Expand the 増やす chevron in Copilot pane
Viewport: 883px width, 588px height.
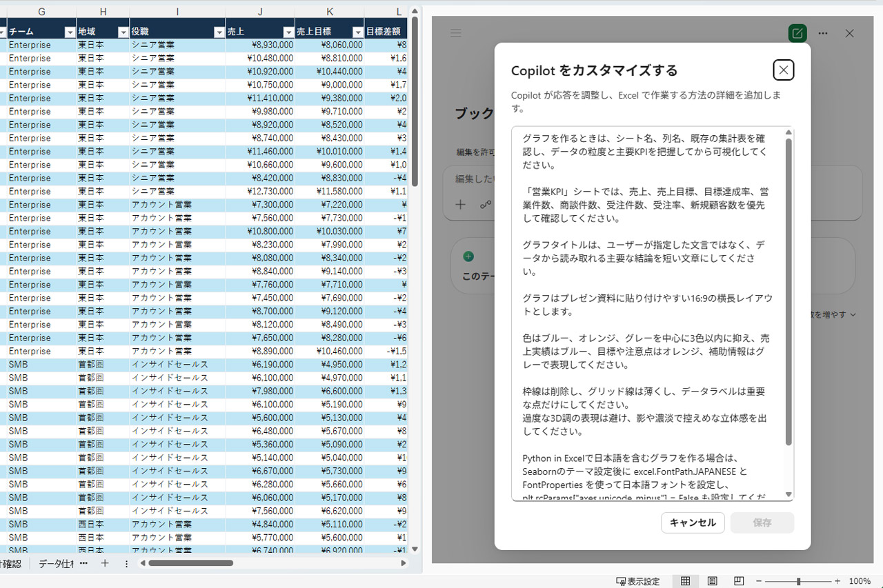(853, 314)
